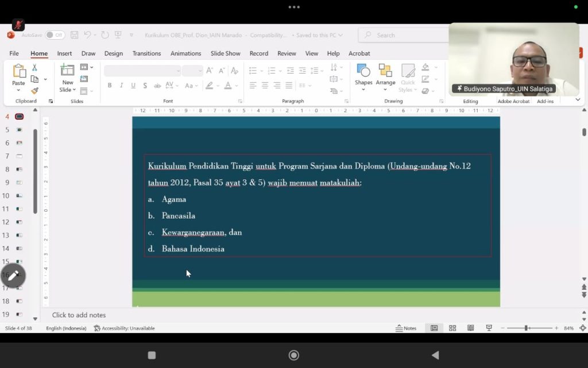Click Accessibility: Unavailable in status bar
The height and width of the screenshot is (368, 588).
coord(124,328)
